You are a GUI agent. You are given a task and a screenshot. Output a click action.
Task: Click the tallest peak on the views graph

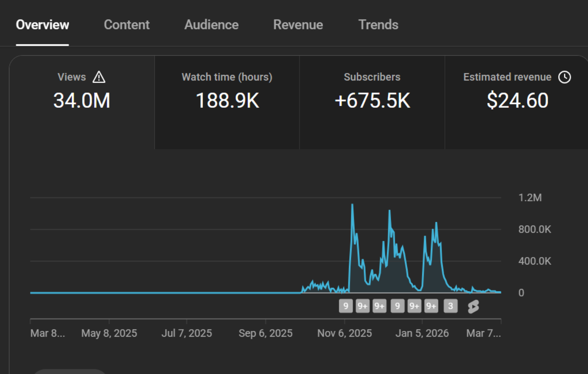coord(352,205)
